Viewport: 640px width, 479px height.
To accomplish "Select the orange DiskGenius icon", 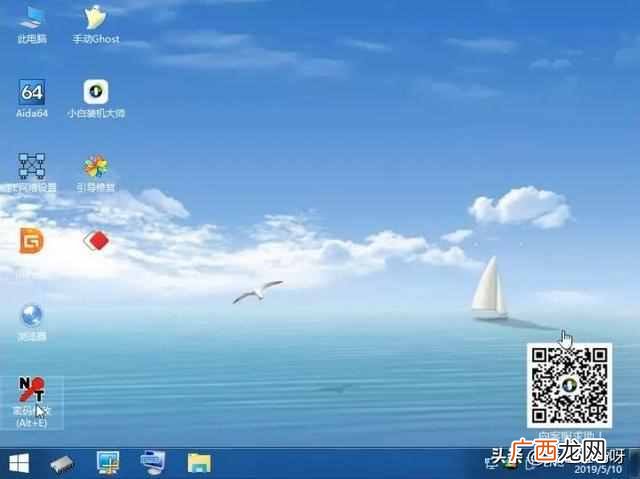I will point(31,241).
